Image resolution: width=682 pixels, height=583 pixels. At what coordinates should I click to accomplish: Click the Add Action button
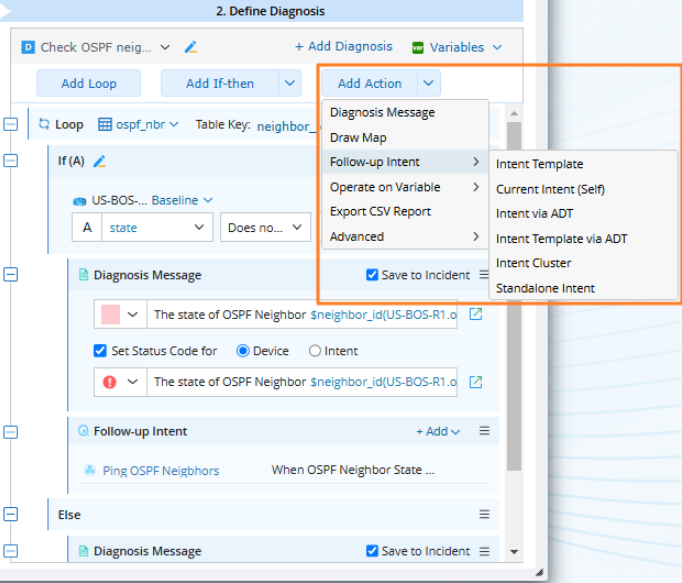pyautogui.click(x=370, y=83)
